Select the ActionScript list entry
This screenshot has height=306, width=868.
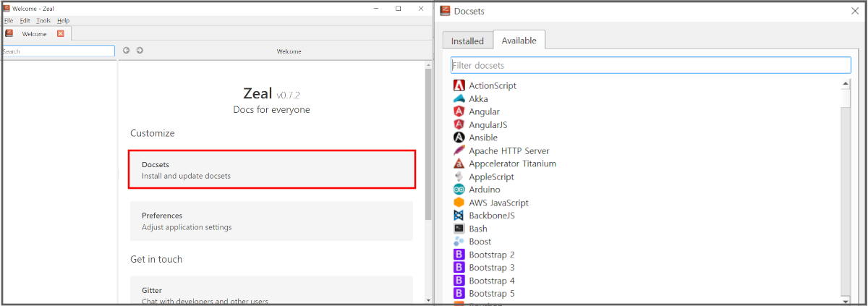tap(493, 85)
